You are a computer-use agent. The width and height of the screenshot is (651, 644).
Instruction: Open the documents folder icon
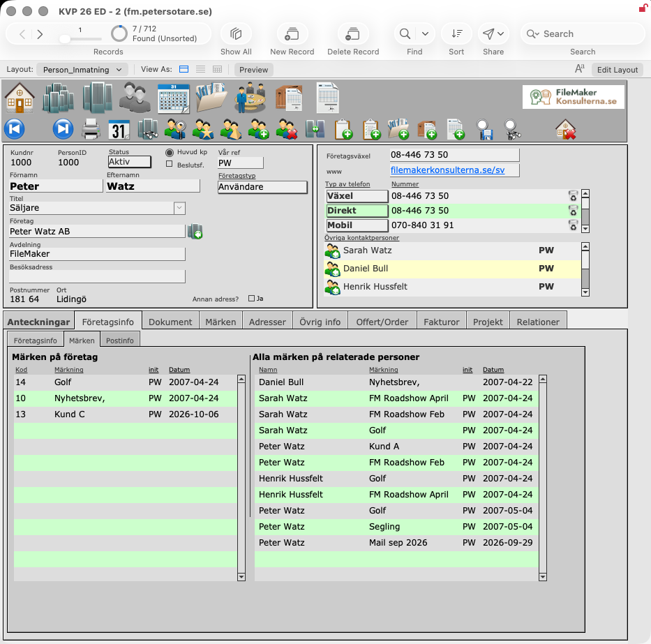tap(211, 98)
